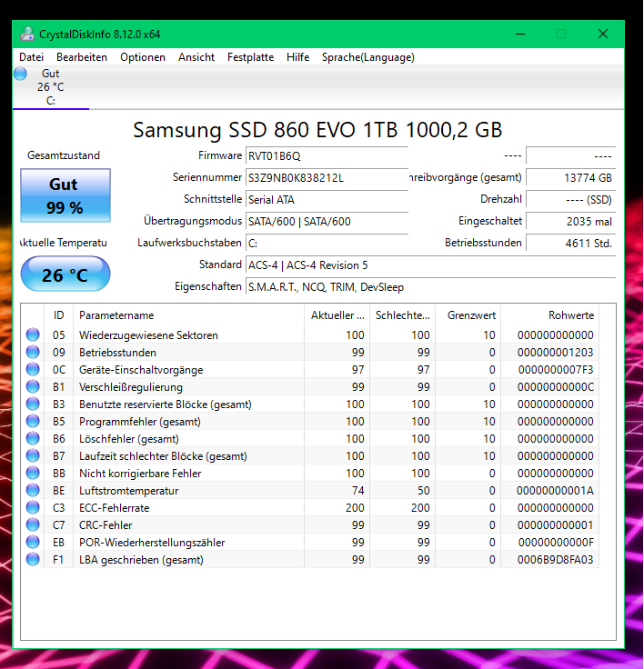Click current value 200 in ECC-Fehlerrate row

pos(355,508)
